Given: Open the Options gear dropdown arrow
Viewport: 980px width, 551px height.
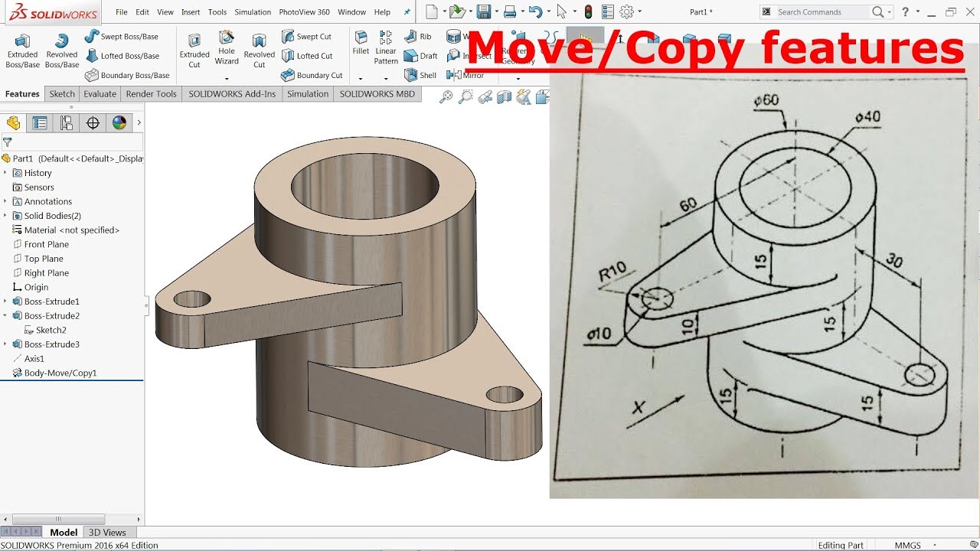Looking at the screenshot, I should (640, 12).
